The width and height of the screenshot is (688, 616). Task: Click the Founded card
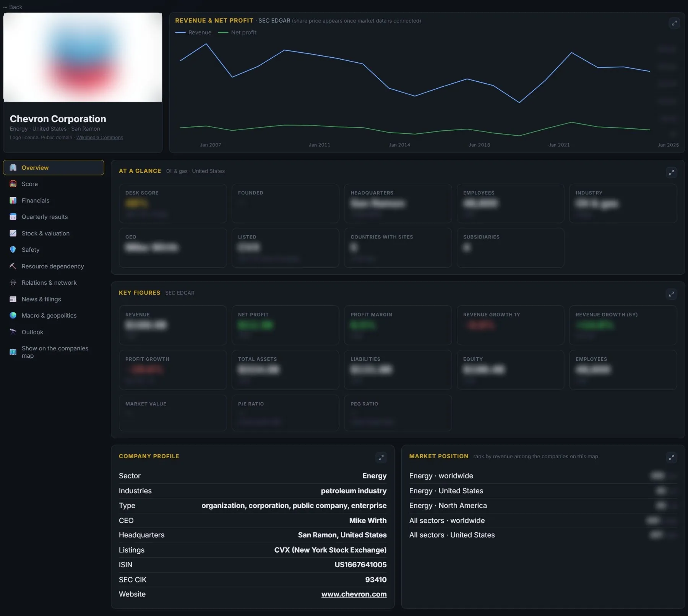point(285,203)
